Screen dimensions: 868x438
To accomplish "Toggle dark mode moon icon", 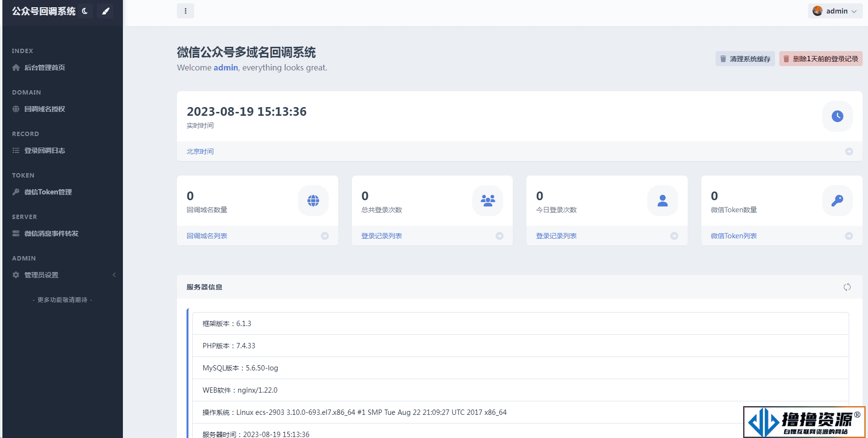I will tap(85, 11).
